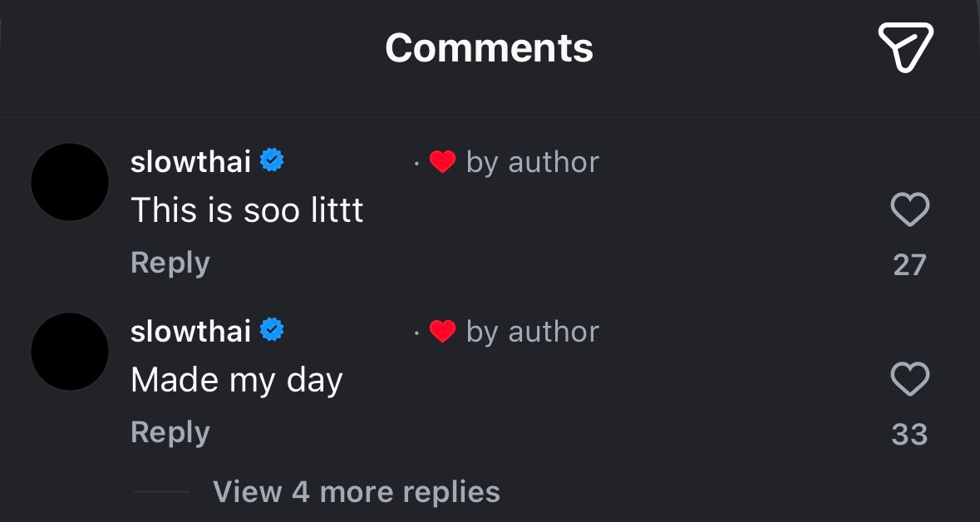Click the Comments header title
Viewport: 980px width, 522px height.
[x=489, y=47]
